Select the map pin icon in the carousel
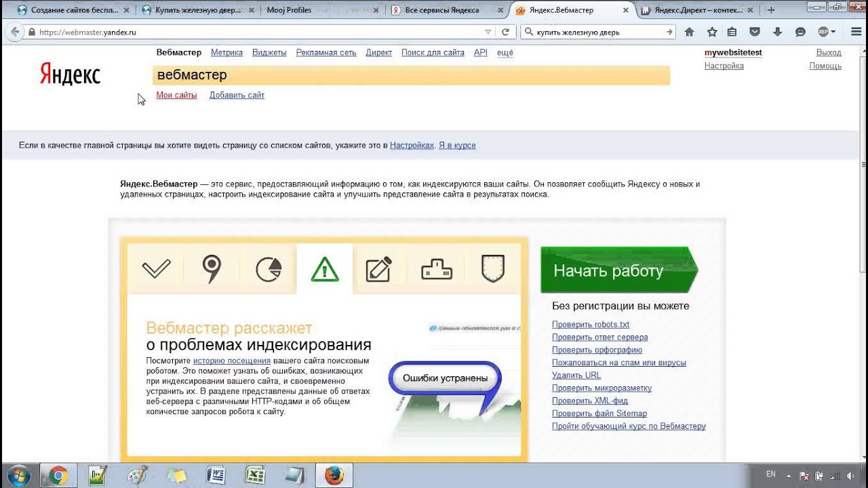The image size is (868, 488). pyautogui.click(x=212, y=268)
